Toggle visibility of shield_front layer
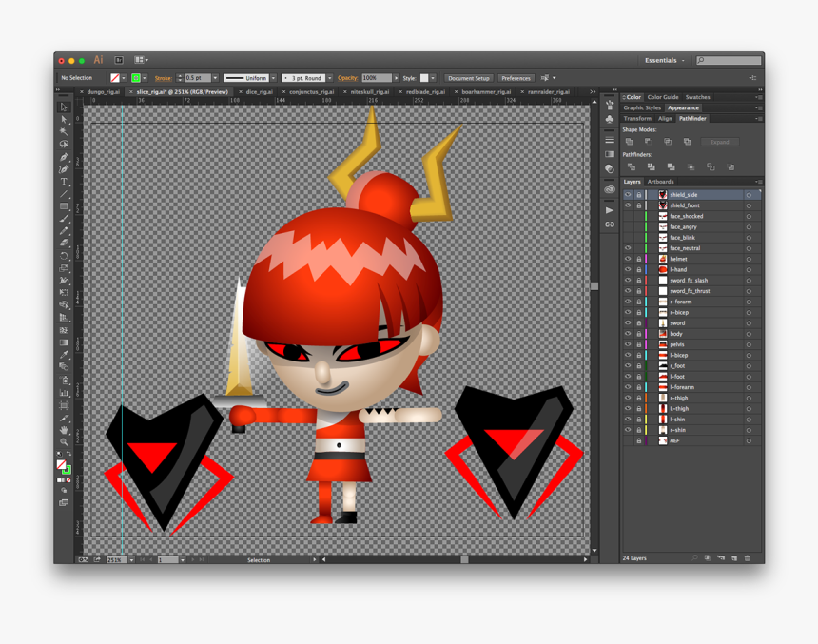 click(x=628, y=205)
